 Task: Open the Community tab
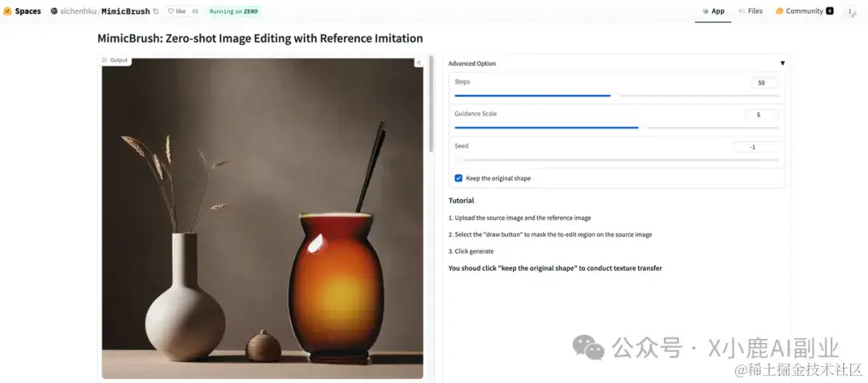click(804, 11)
